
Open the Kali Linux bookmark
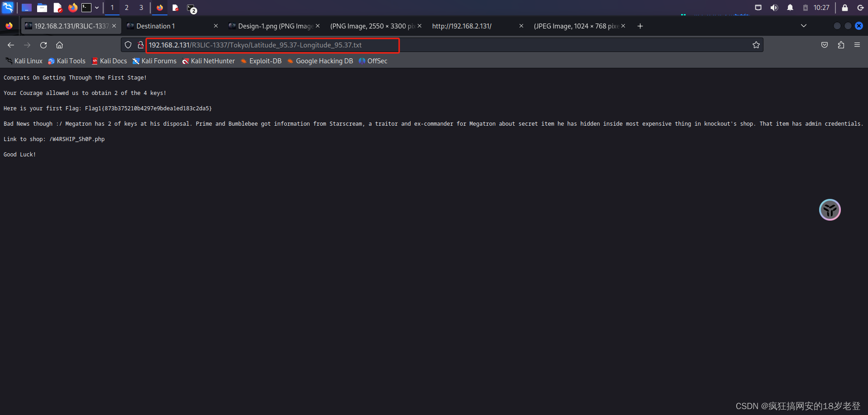[24, 61]
